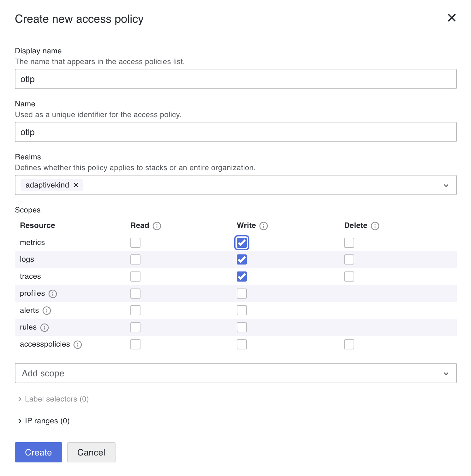The image size is (471, 476).
Task: Enable Read scope for profiles
Action: coord(135,294)
